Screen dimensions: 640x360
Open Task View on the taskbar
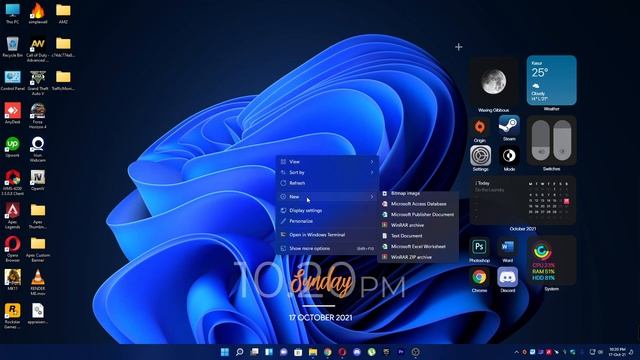pos(254,352)
